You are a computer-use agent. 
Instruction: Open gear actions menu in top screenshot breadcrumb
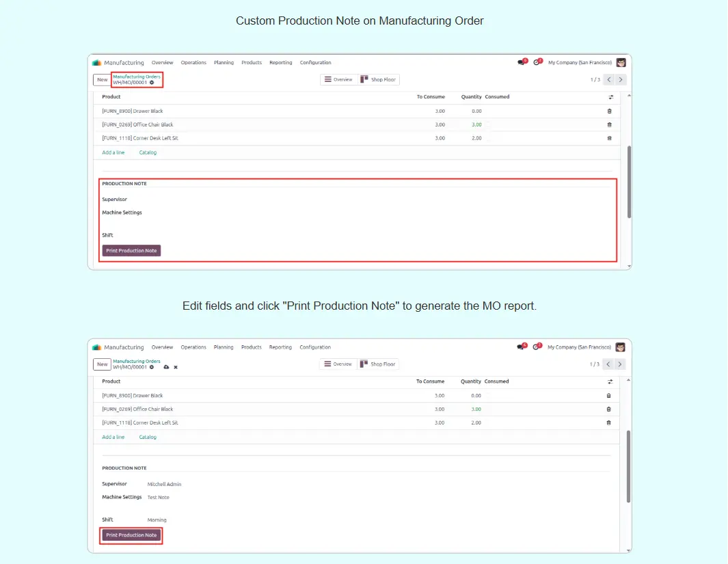click(152, 82)
